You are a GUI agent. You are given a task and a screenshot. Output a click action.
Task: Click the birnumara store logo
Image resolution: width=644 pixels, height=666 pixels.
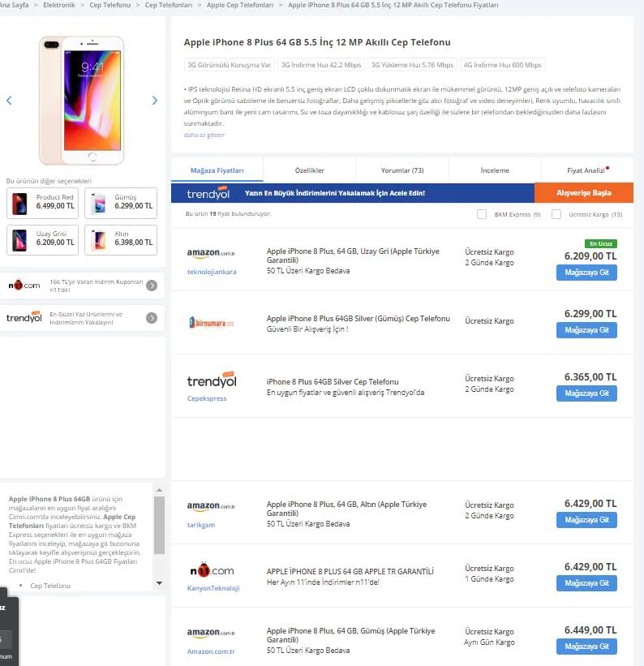point(211,323)
